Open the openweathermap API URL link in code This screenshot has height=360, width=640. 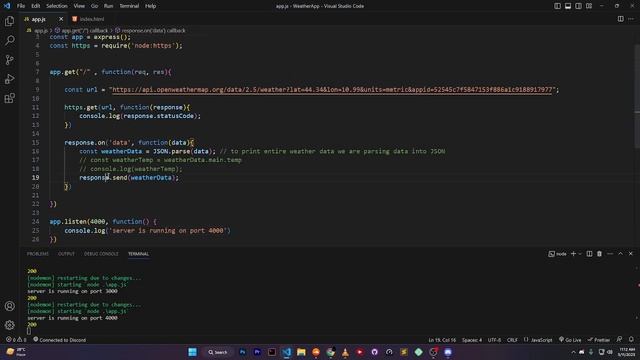[x=332, y=90]
